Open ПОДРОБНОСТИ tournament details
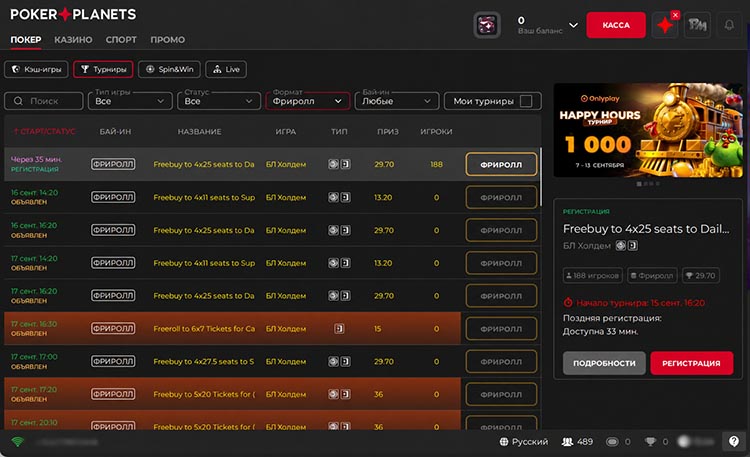Screen dimensions: 750x457 click(604, 363)
